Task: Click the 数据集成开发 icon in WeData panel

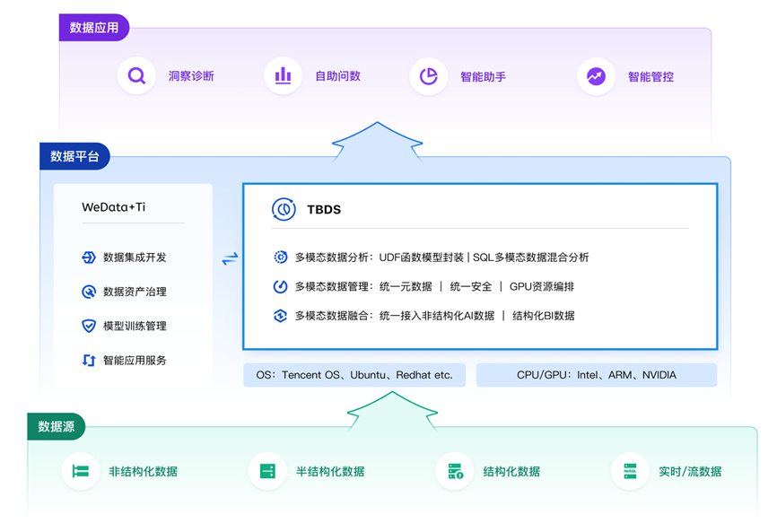Action: click(89, 257)
